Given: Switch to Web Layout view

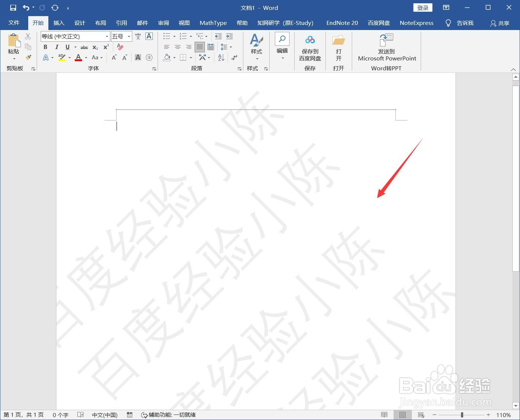Looking at the screenshot, I should (421, 415).
